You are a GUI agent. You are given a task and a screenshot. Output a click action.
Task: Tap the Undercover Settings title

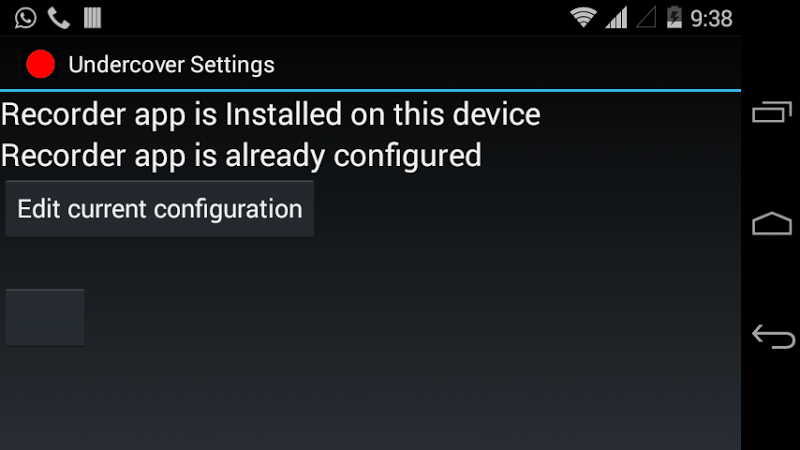[171, 65]
